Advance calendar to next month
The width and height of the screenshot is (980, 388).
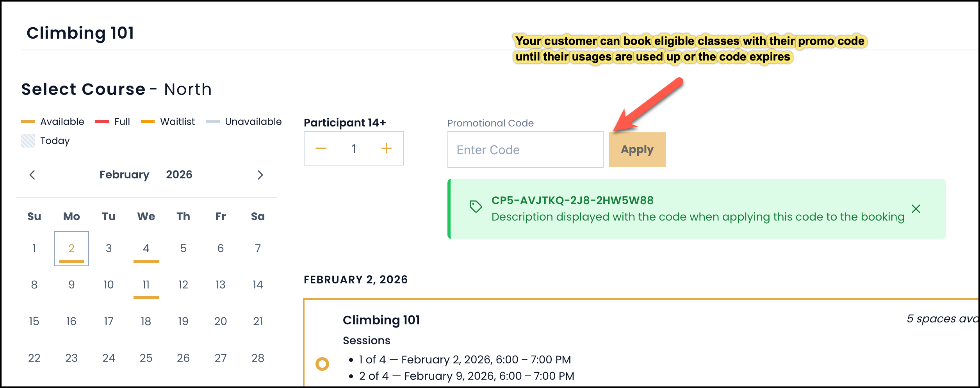click(260, 175)
